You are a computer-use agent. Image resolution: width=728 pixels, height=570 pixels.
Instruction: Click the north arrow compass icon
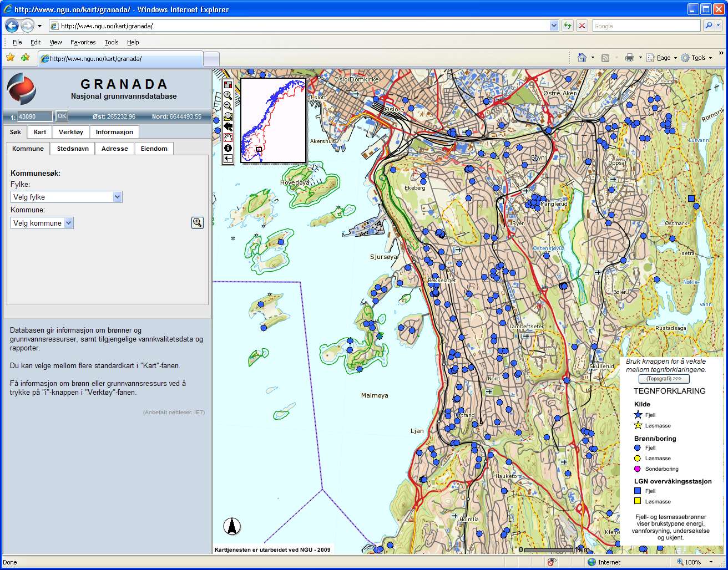pyautogui.click(x=232, y=526)
